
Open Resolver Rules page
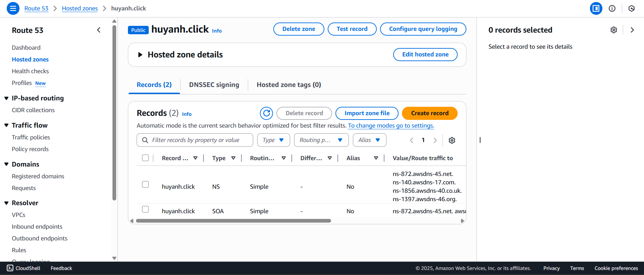[19, 250]
